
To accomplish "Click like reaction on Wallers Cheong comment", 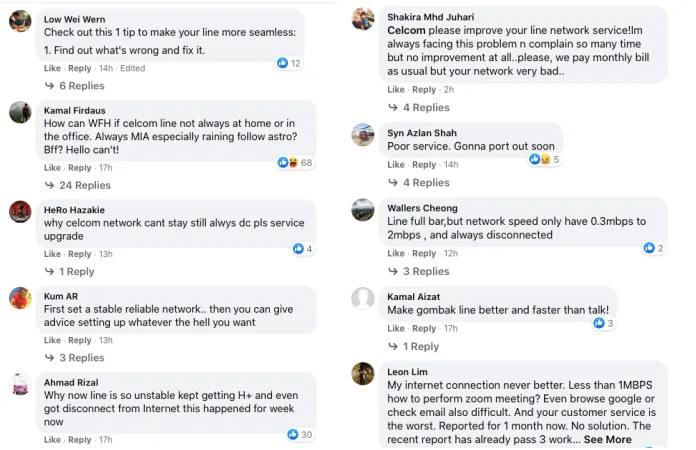I will point(649,247).
